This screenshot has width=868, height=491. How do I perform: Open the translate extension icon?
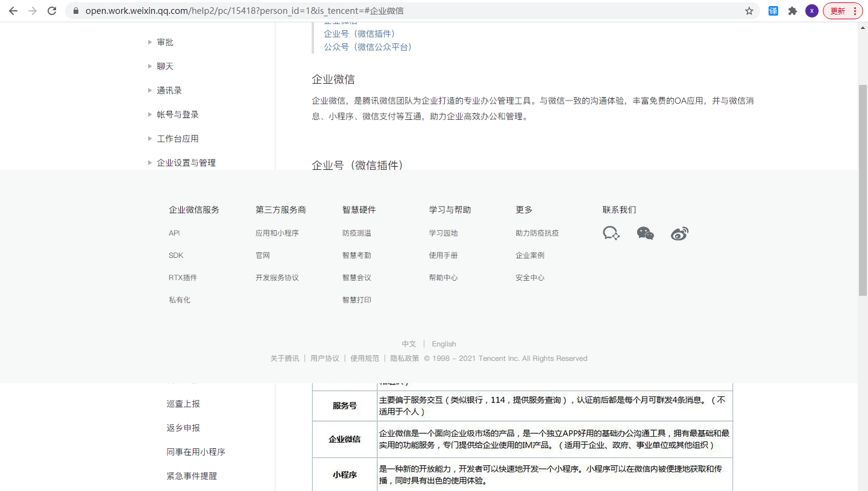773,11
